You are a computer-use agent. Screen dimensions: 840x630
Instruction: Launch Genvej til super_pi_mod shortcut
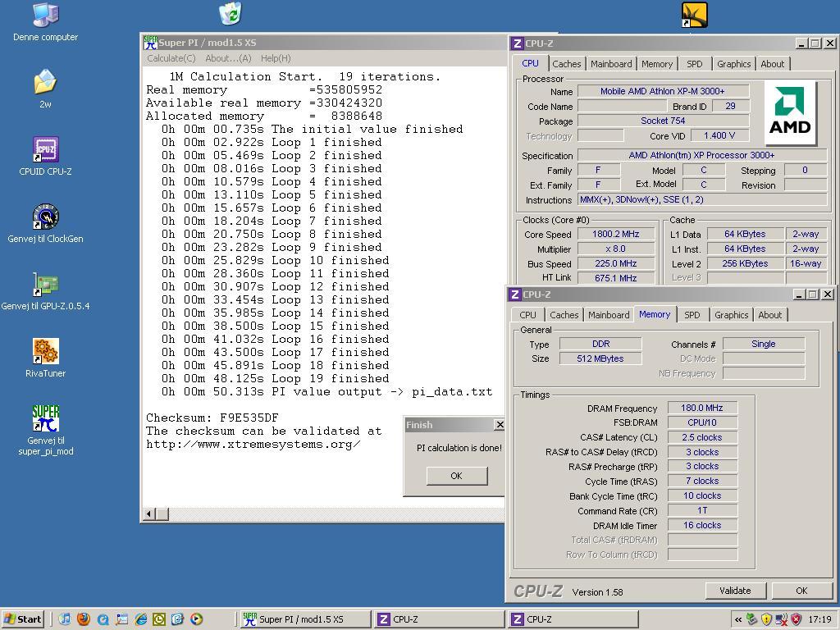45,430
